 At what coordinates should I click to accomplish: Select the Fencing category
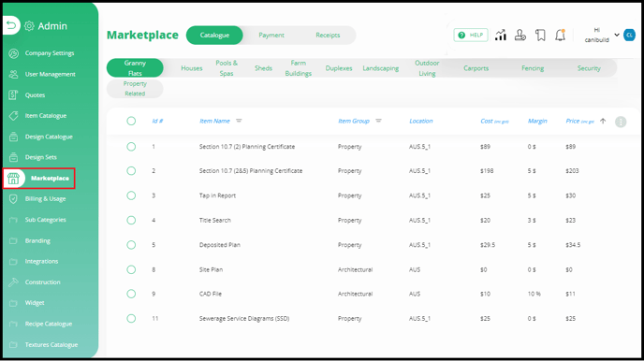(533, 68)
